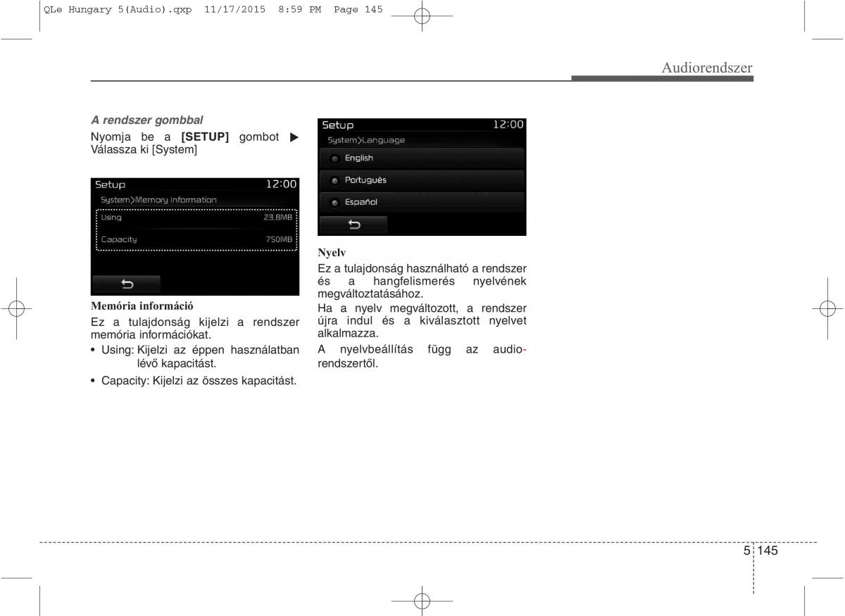845x616 pixels.
Task: Click System>Language breadcrumb
Action: tap(366, 140)
